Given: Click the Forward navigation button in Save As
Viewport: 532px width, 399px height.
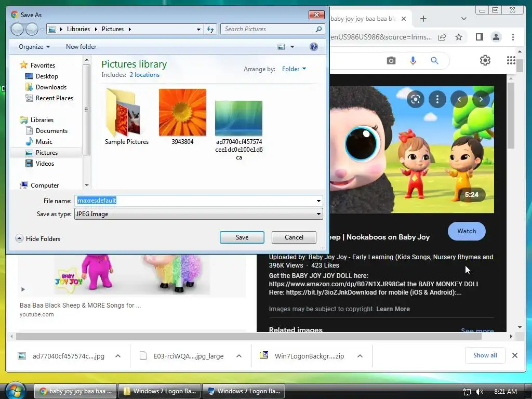Looking at the screenshot, I should [32, 29].
